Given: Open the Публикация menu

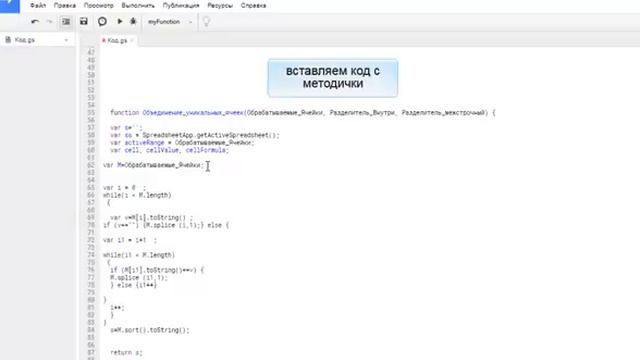Looking at the screenshot, I should pyautogui.click(x=181, y=6).
